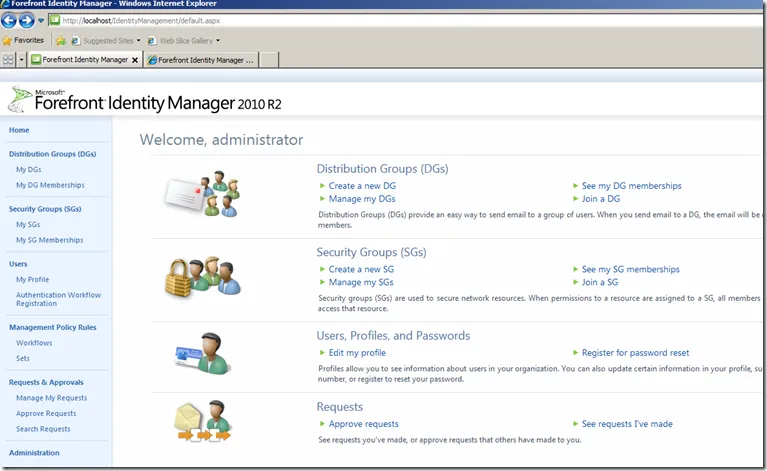
Task: Click Join a DG link
Action: tap(601, 199)
